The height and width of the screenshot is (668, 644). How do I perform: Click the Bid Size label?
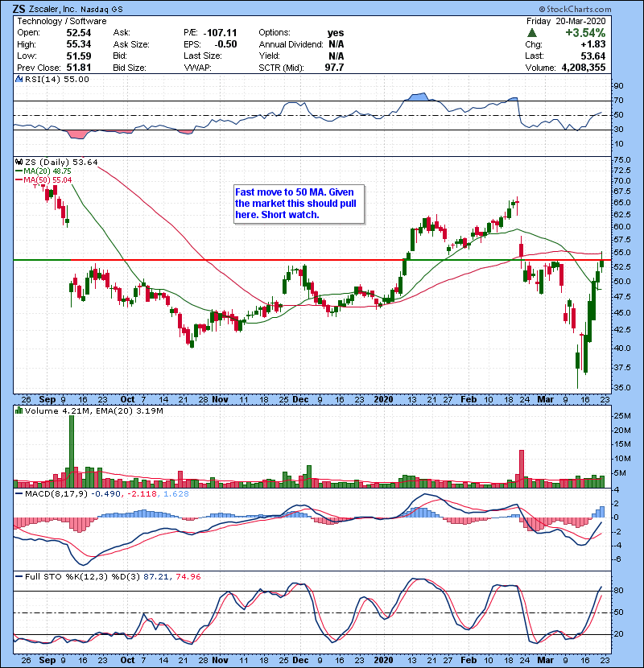tap(130, 68)
